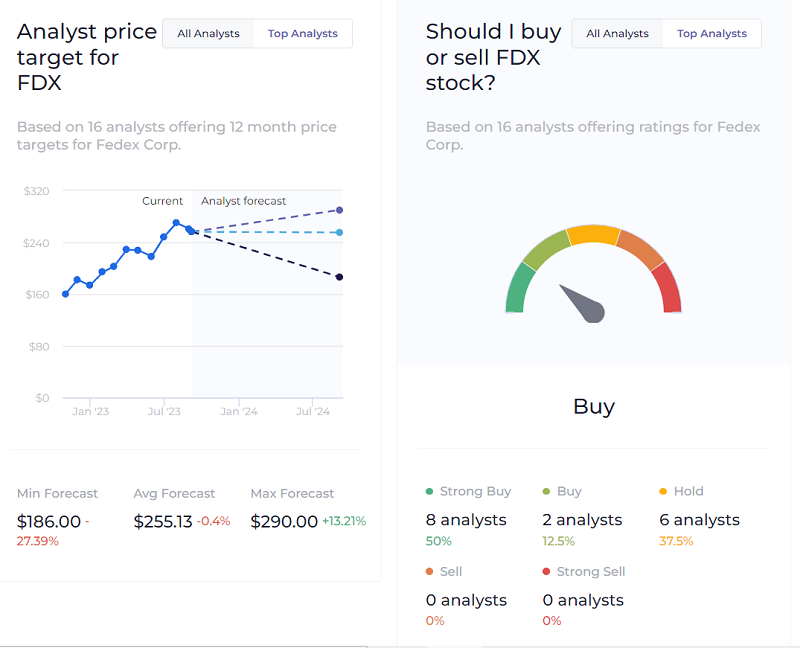Click the min forecast endpoint dot

tap(340, 277)
